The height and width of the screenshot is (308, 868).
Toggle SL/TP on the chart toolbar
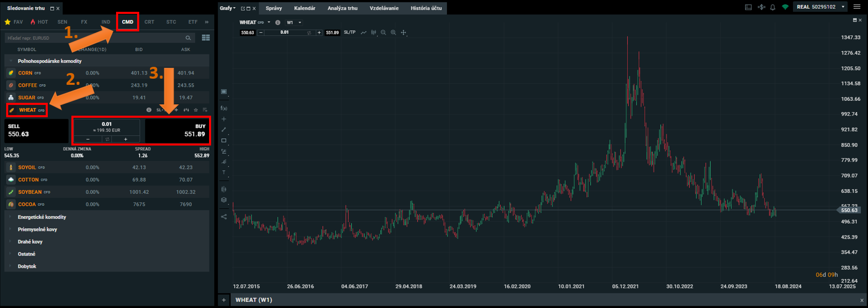pyautogui.click(x=349, y=32)
